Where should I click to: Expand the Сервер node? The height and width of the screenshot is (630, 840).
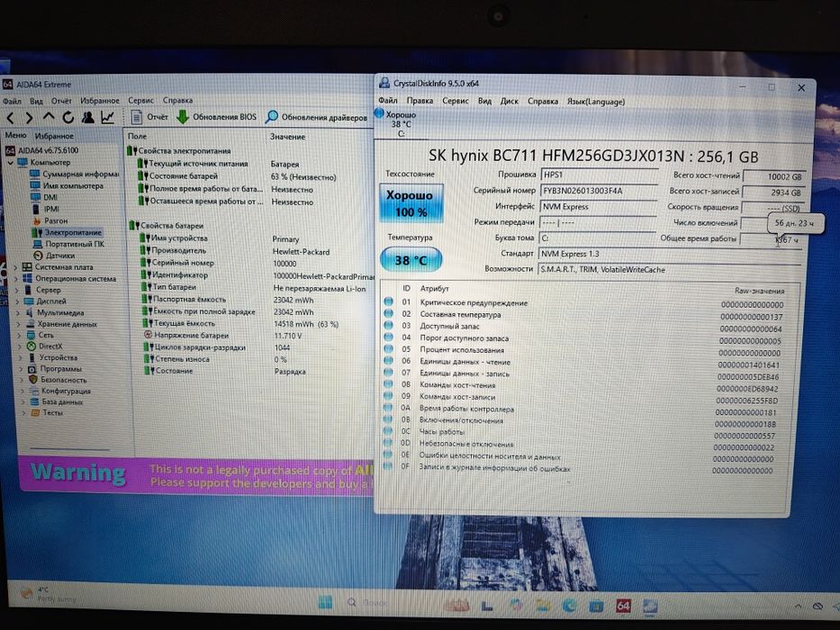[17, 290]
